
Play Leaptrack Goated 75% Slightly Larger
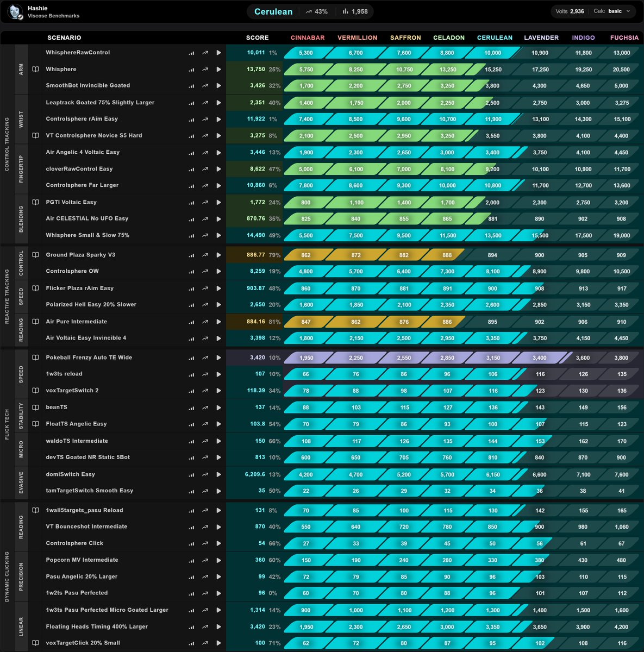tap(218, 103)
